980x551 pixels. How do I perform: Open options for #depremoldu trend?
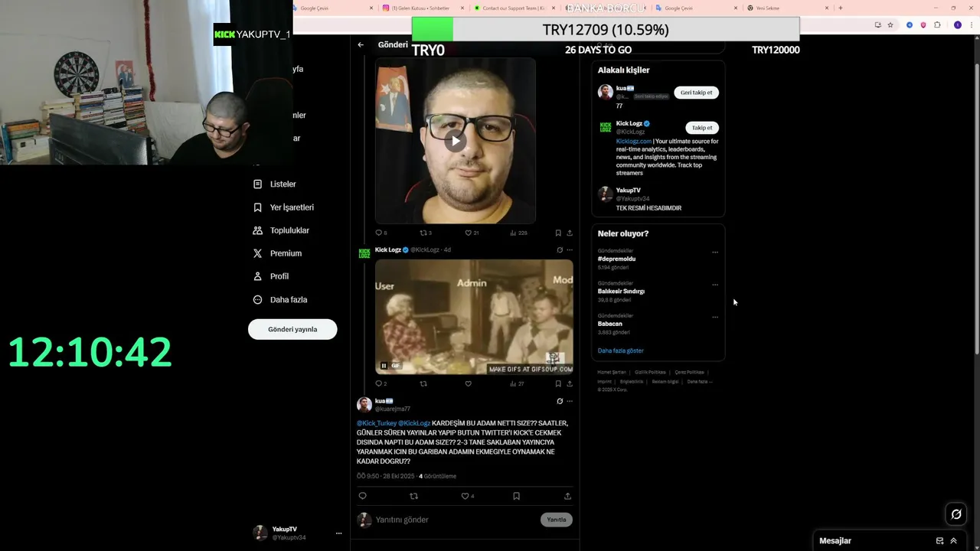pos(715,253)
